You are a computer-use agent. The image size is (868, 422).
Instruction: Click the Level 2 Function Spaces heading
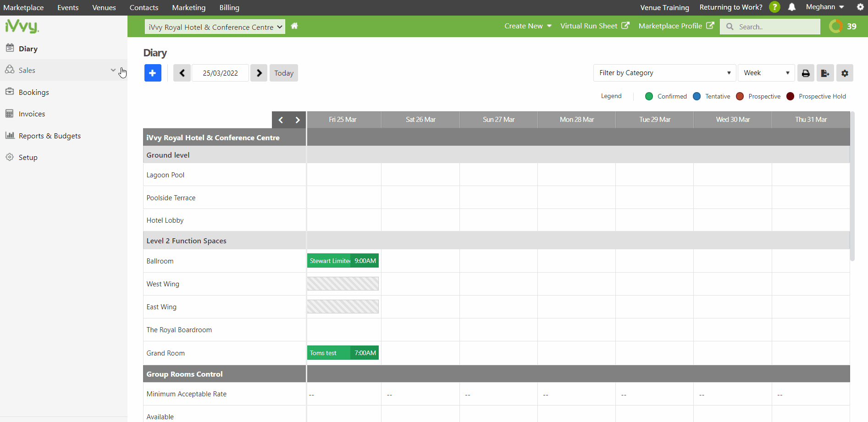click(186, 241)
